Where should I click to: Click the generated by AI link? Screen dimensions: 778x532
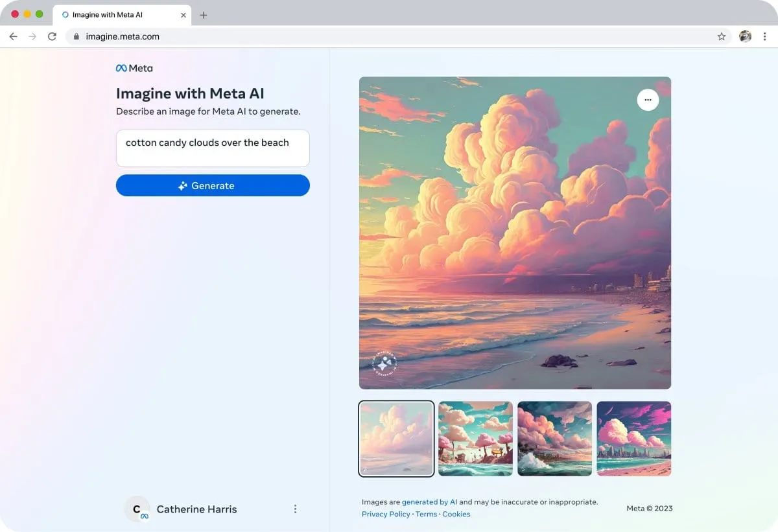click(429, 502)
